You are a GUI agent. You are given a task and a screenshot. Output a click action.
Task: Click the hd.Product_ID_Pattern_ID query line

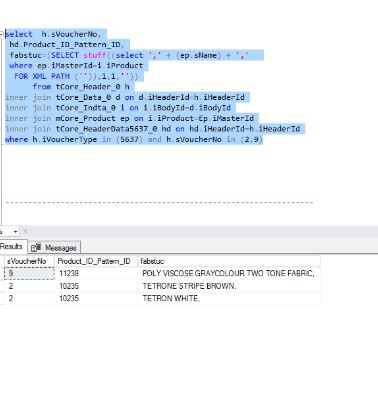[67, 44]
